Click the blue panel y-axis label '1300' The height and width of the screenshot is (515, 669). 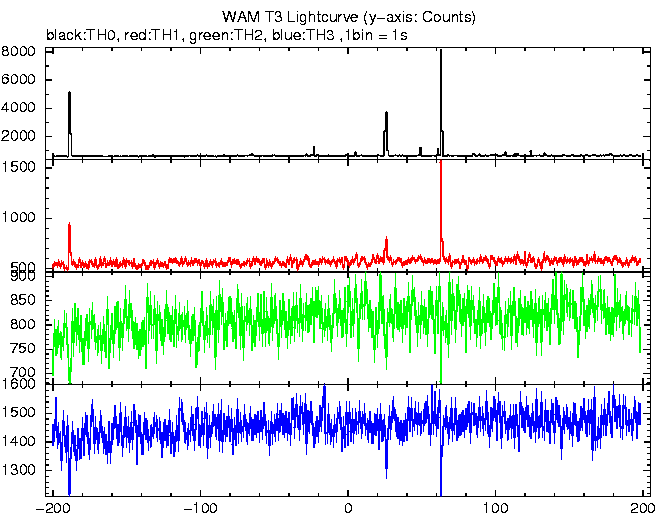18,470
